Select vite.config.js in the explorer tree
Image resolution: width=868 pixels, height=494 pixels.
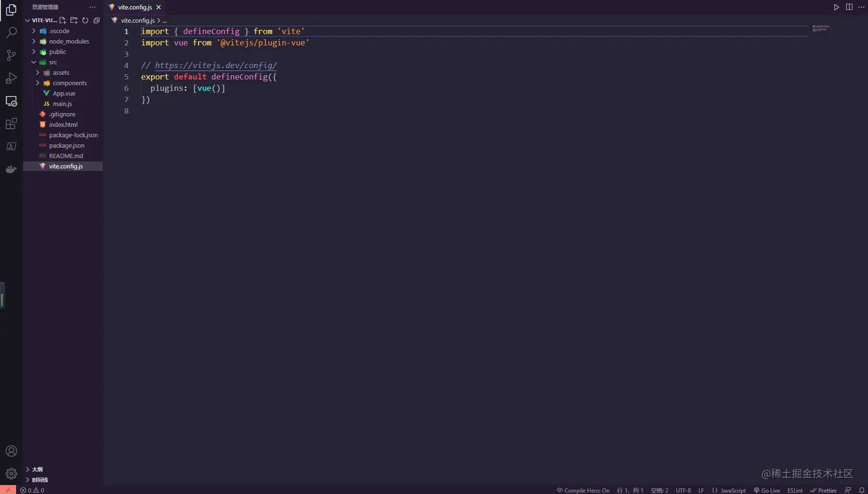point(63,166)
